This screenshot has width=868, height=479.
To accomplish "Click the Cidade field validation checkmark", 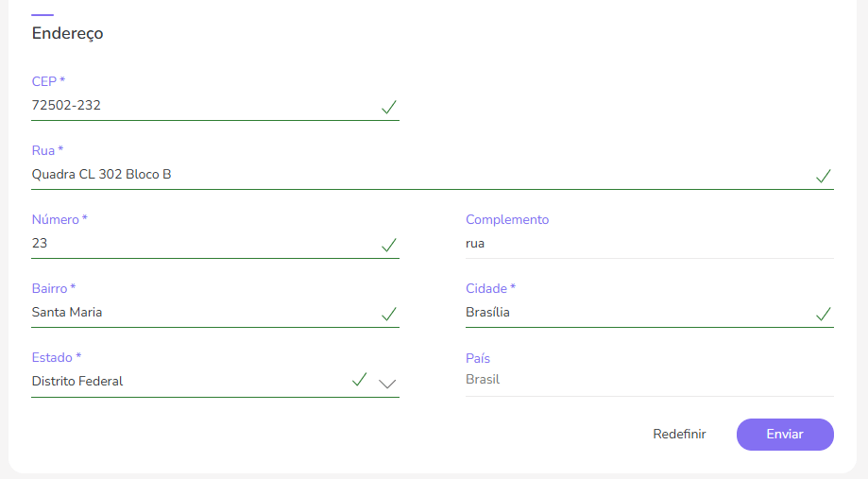I will coord(823,314).
